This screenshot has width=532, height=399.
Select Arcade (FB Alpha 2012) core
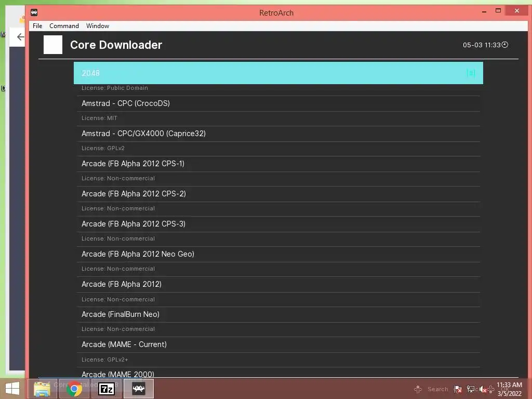click(278, 284)
